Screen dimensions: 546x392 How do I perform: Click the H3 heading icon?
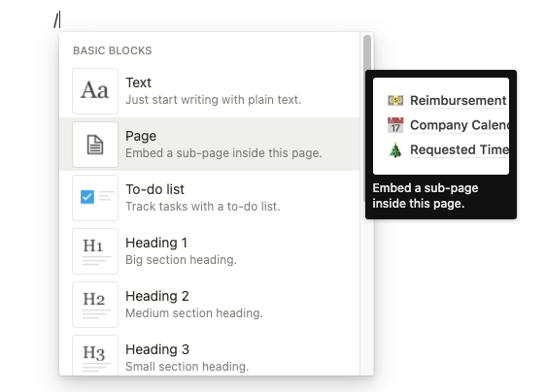click(x=95, y=355)
